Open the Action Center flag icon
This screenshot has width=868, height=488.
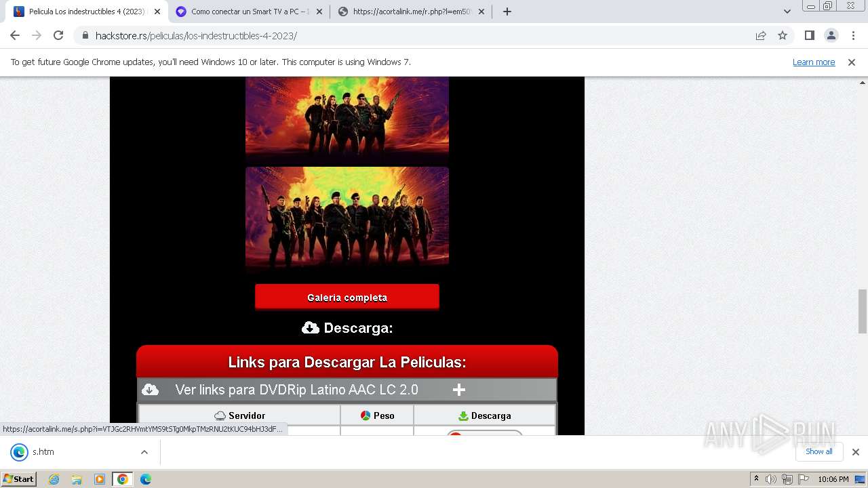point(803,479)
